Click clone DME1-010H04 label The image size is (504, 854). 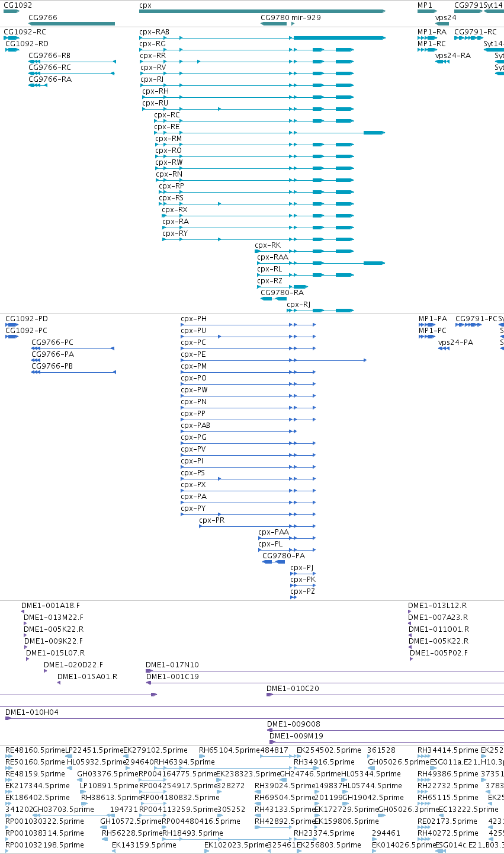(x=32, y=712)
